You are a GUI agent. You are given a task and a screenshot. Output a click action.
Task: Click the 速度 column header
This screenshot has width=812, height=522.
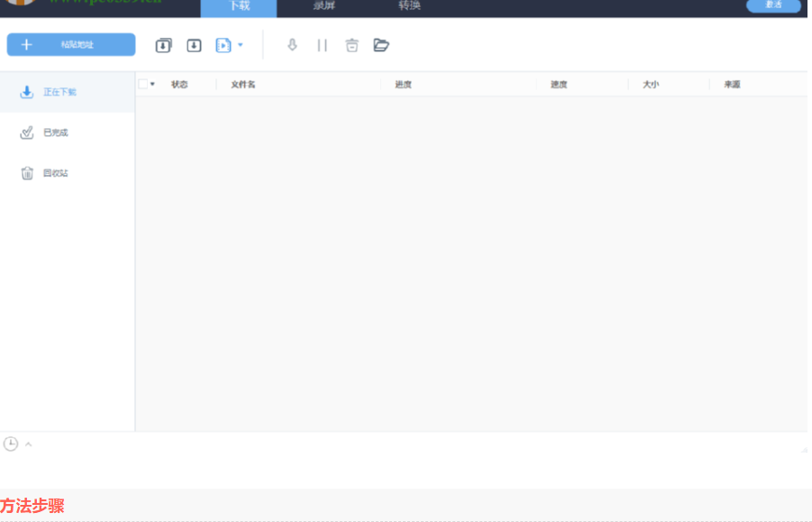pos(559,85)
